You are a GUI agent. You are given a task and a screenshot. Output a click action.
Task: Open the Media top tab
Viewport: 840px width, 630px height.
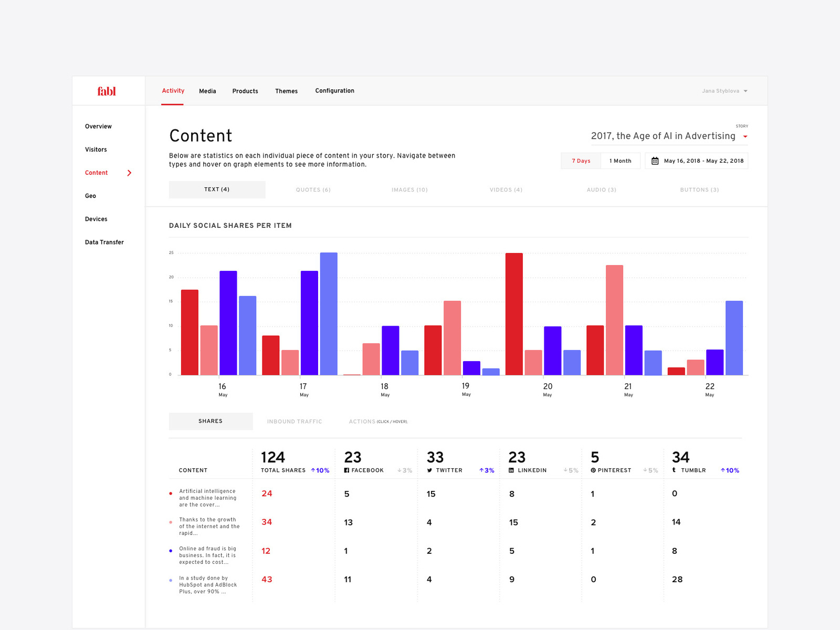207,91
